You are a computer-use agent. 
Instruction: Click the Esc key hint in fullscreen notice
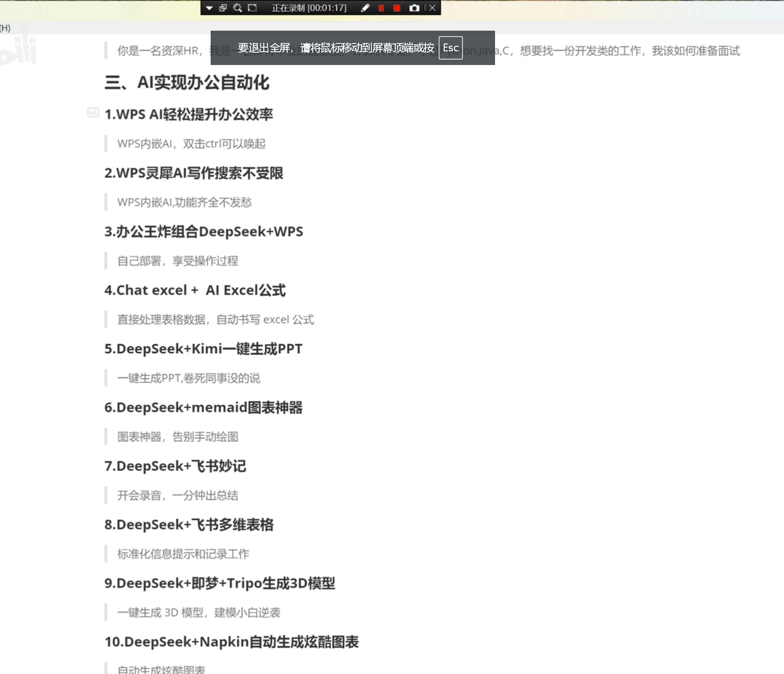point(451,48)
